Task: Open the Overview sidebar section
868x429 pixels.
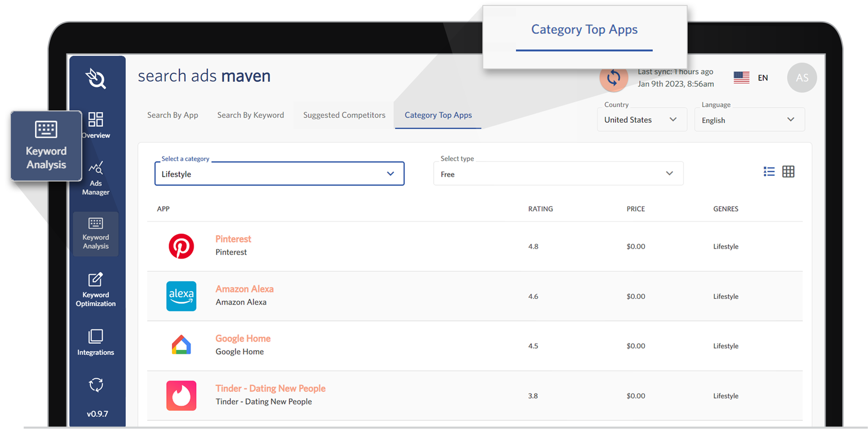Action: click(x=96, y=125)
